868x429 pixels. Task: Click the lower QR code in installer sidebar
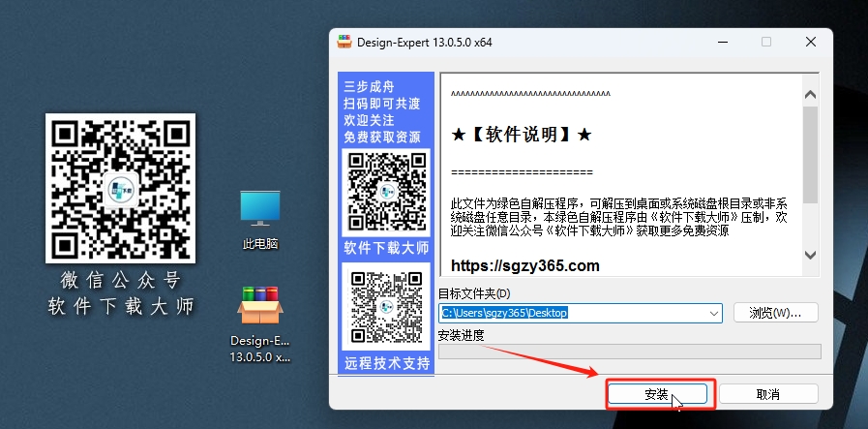386,307
